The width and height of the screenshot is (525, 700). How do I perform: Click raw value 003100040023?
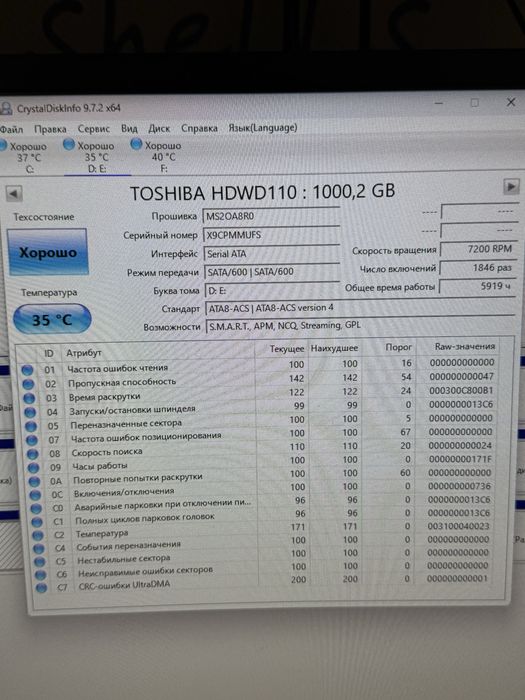458,526
